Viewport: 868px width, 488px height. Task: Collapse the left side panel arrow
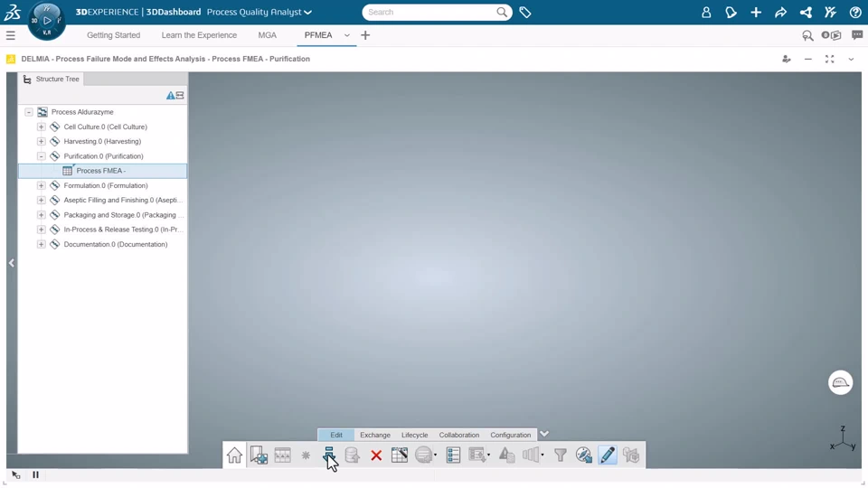click(x=12, y=263)
